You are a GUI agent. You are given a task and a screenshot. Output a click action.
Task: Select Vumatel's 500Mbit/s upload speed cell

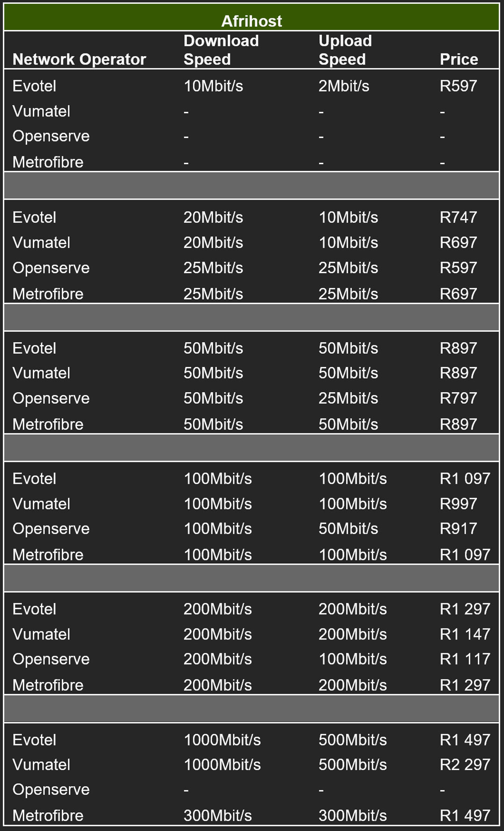(x=353, y=765)
